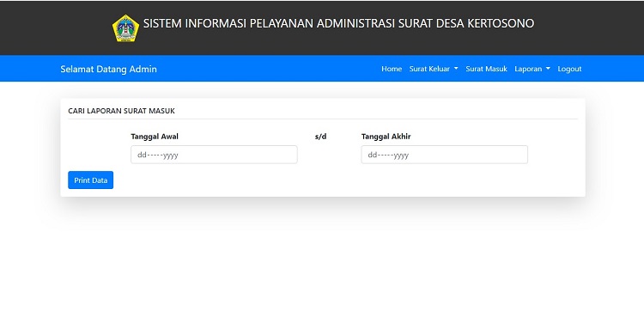Screen dimensions: 644x311
Task: Click the Print Data button
Action: [x=91, y=180]
